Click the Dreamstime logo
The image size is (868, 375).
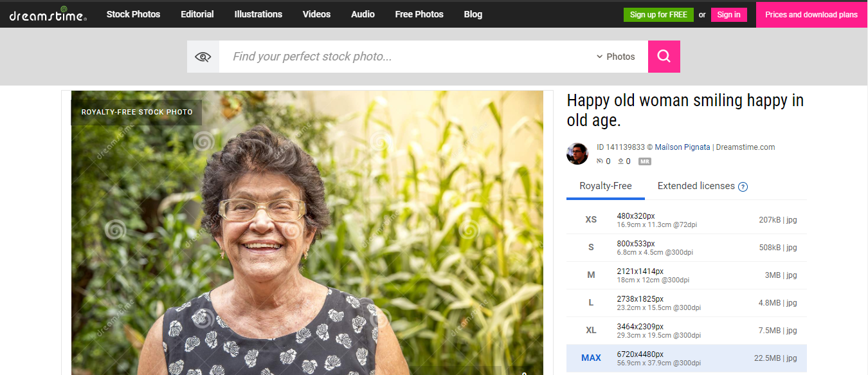point(48,15)
